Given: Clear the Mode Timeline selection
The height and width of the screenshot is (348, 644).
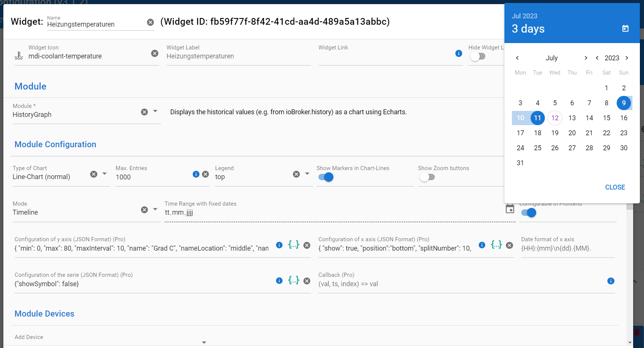Looking at the screenshot, I should point(144,210).
